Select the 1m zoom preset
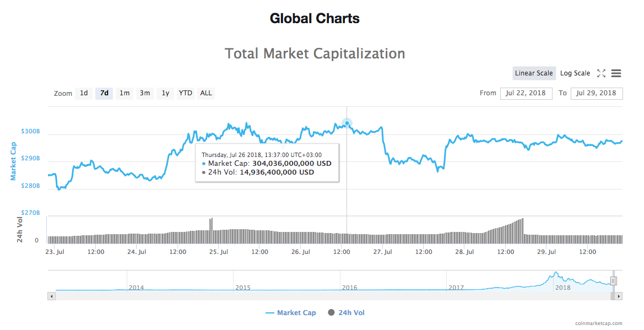644x330 pixels. [125, 93]
